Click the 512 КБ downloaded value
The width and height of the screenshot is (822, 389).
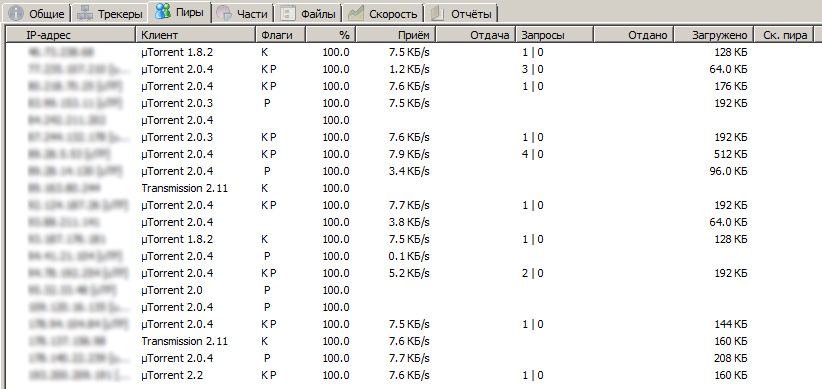point(730,154)
